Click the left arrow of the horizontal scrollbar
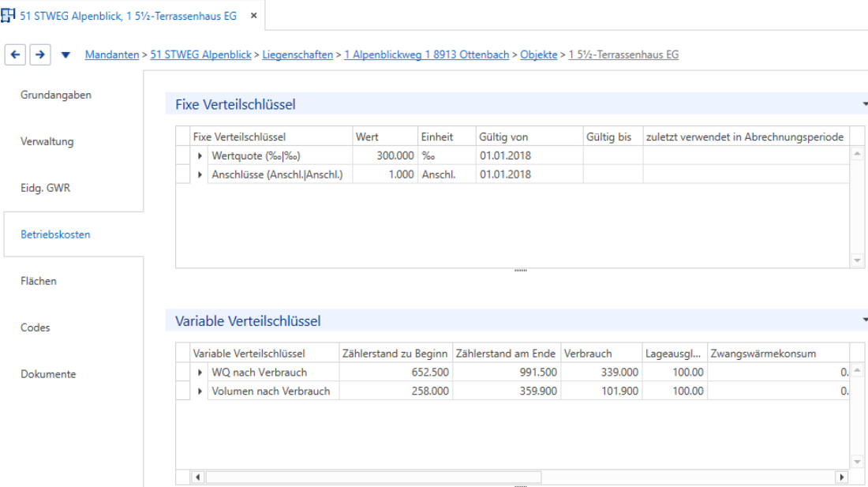The height and width of the screenshot is (487, 868). pyautogui.click(x=197, y=477)
